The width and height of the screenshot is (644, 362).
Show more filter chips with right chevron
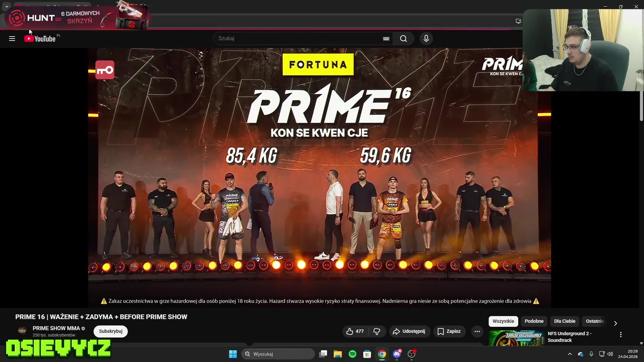[x=615, y=323]
